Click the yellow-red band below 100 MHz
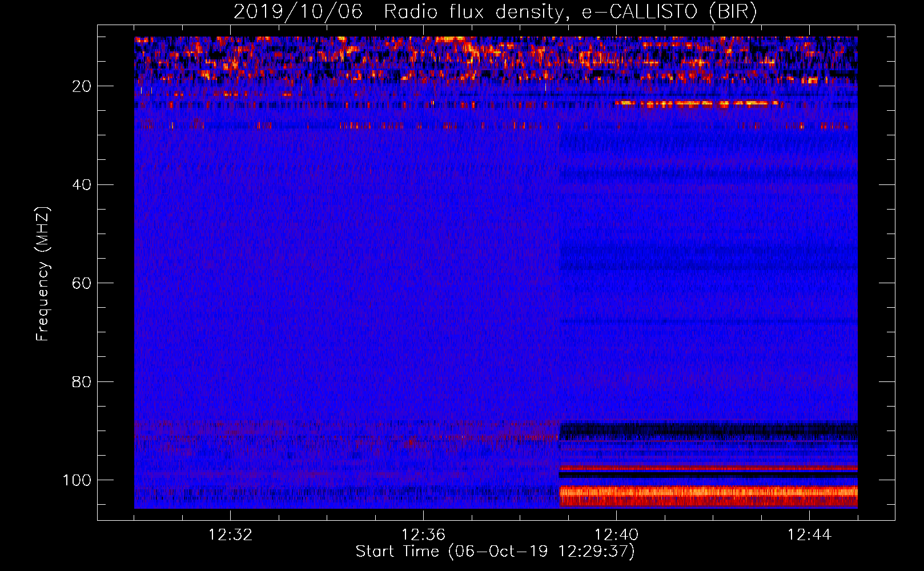Viewport: 924px width, 571px height. pyautogui.click(x=709, y=496)
